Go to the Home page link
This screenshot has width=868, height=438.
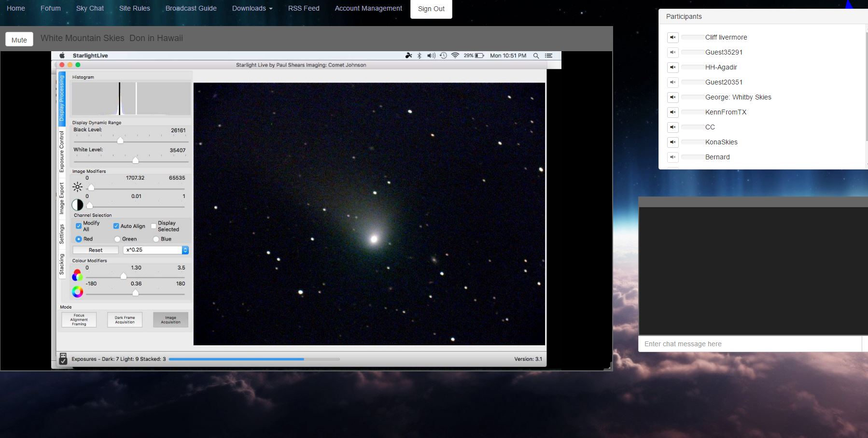(x=16, y=8)
